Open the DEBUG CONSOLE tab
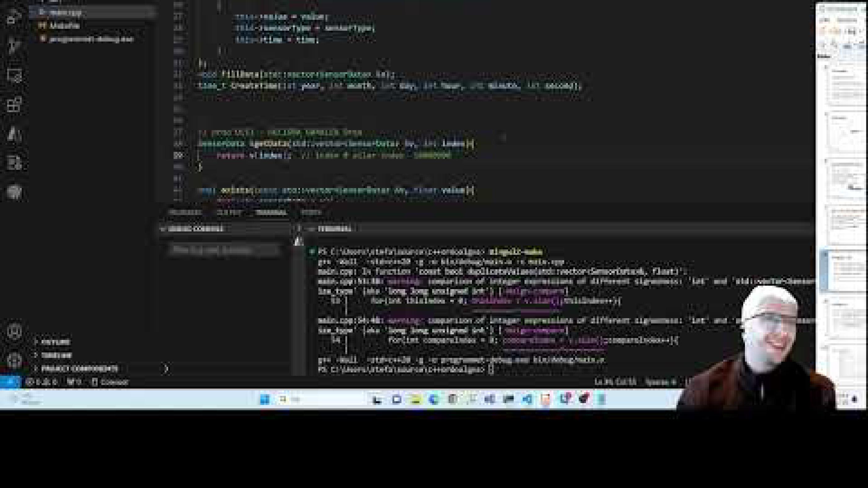The image size is (868, 488). [x=195, y=229]
